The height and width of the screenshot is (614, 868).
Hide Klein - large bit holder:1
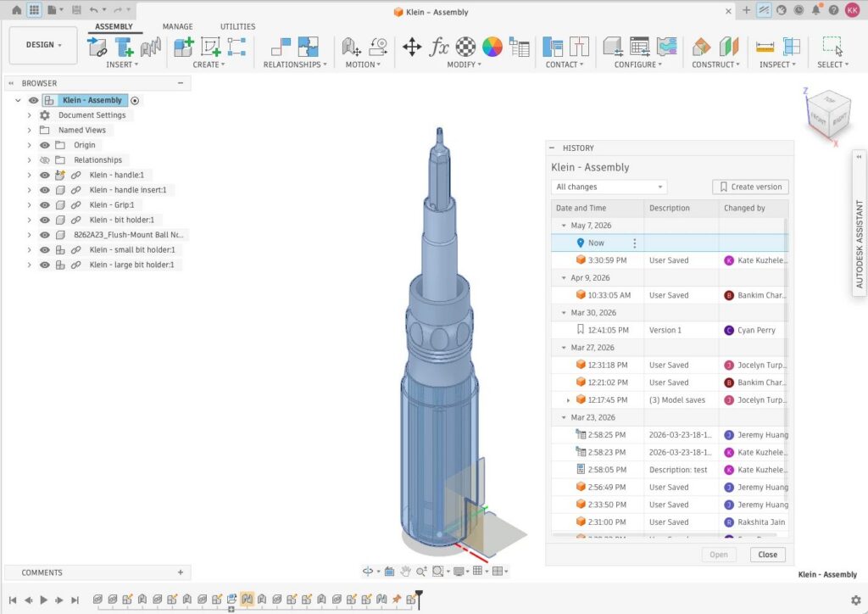45,265
